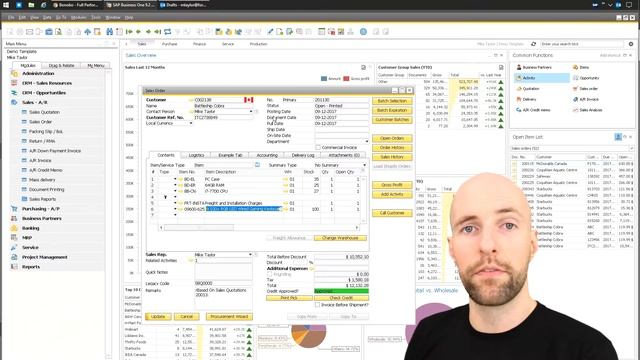Click the Find binoculars icon in toolbar
Screen dimensions: 640x360
point(109,31)
